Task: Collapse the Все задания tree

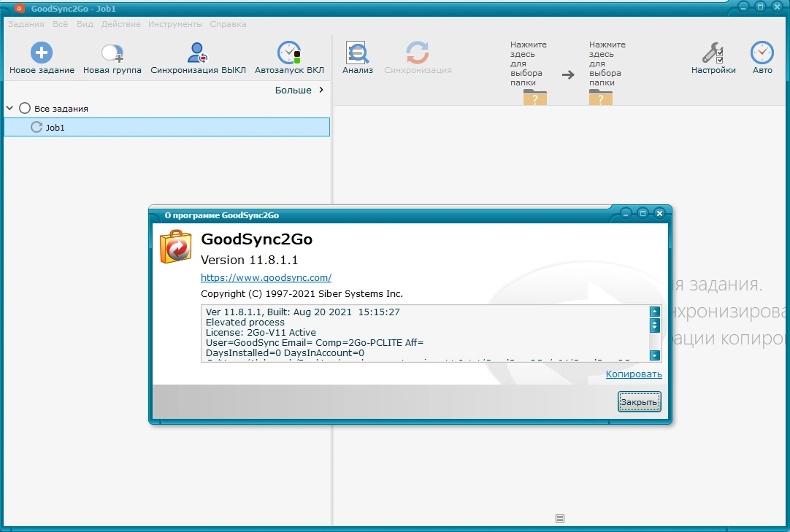Action: click(9, 108)
